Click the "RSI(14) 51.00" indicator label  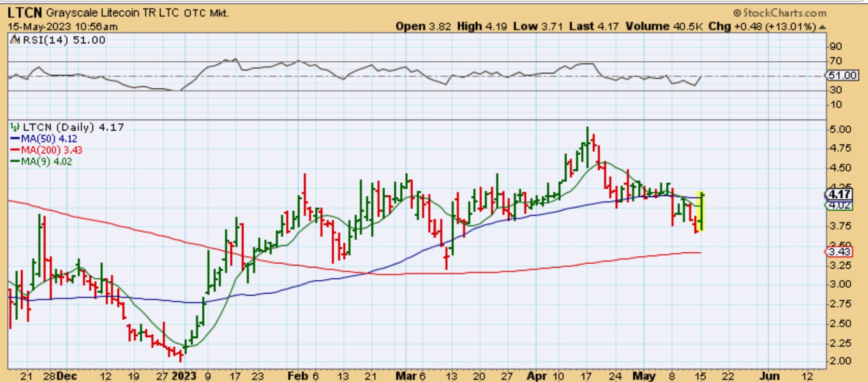tap(64, 40)
